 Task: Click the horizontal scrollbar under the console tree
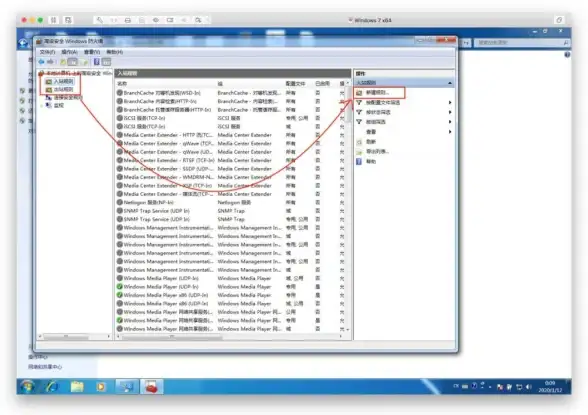point(74,336)
